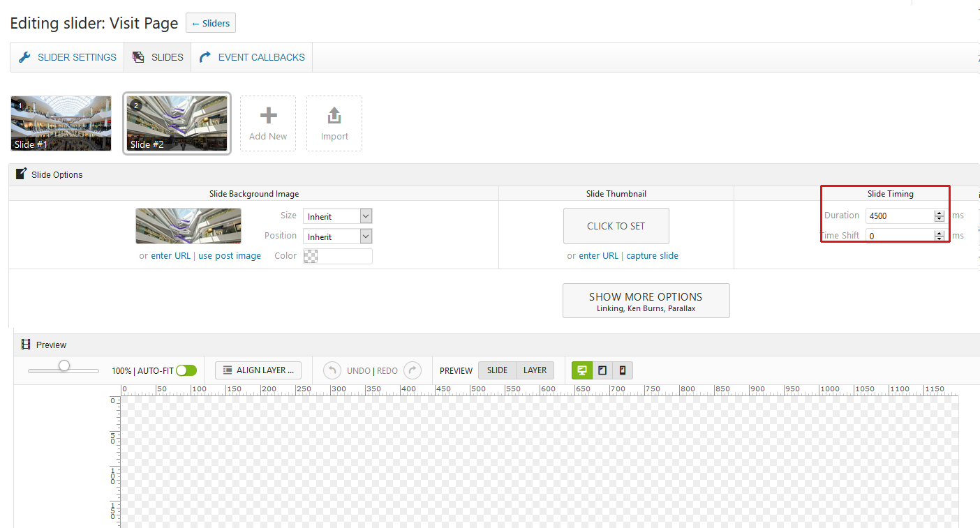Toggle the AUTO-FIT switch
The image size is (980, 528).
point(186,370)
